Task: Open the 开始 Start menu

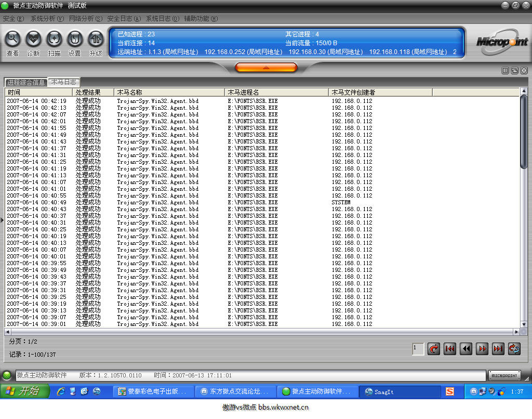Action: (x=24, y=391)
